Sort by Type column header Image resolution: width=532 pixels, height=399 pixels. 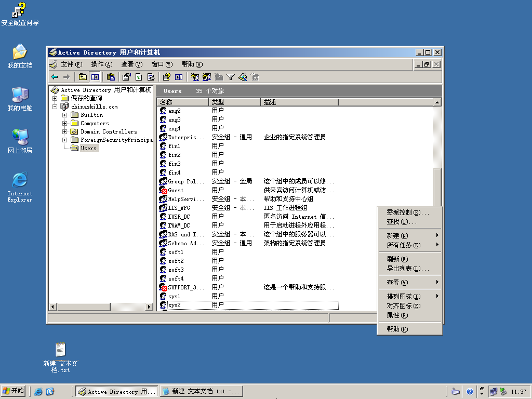[234, 102]
